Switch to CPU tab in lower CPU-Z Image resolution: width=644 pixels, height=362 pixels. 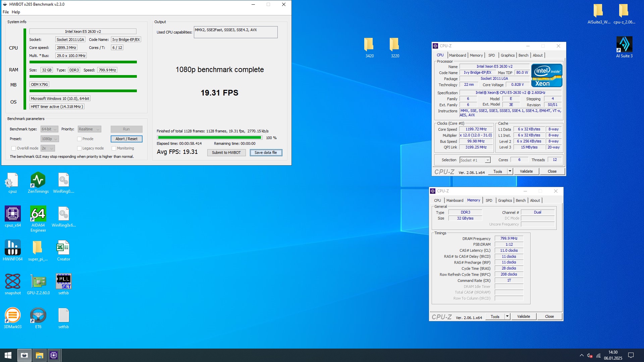pyautogui.click(x=437, y=200)
